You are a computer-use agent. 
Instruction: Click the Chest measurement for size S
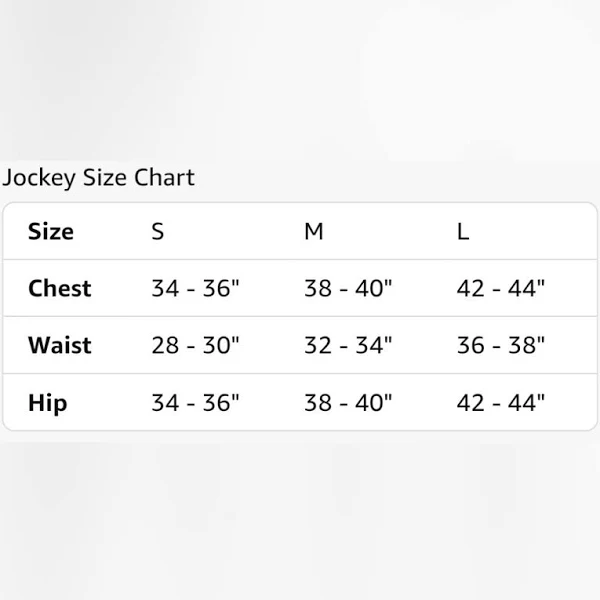tap(196, 289)
